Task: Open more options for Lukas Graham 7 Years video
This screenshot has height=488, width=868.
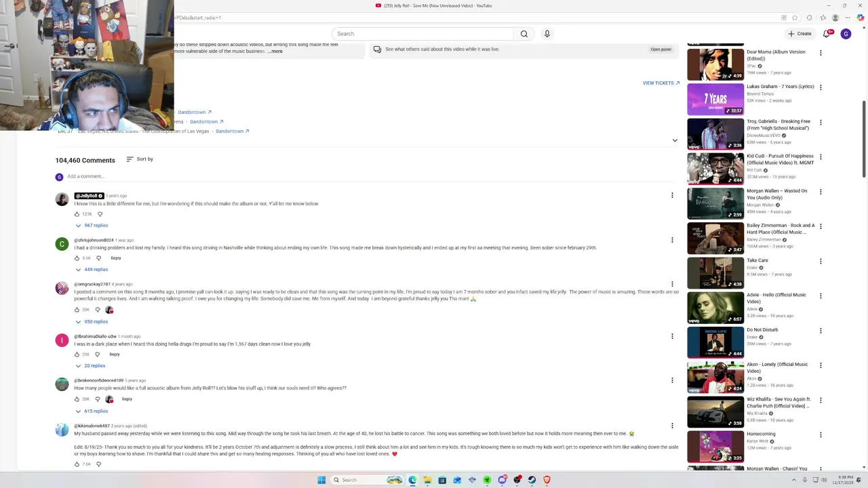Action: (x=821, y=87)
